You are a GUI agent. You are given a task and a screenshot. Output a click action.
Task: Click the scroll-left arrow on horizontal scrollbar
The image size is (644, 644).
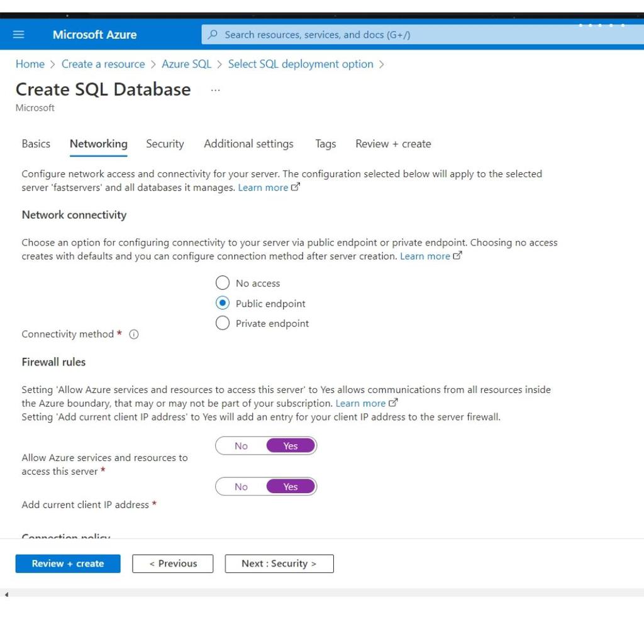(6, 594)
